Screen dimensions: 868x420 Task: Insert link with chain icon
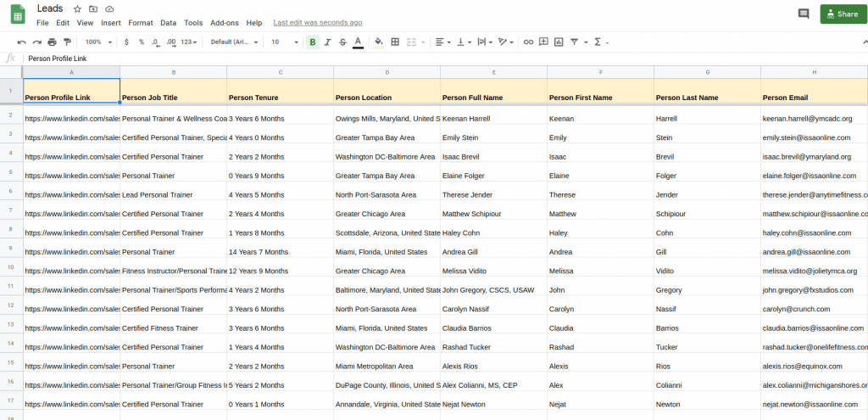pos(529,42)
